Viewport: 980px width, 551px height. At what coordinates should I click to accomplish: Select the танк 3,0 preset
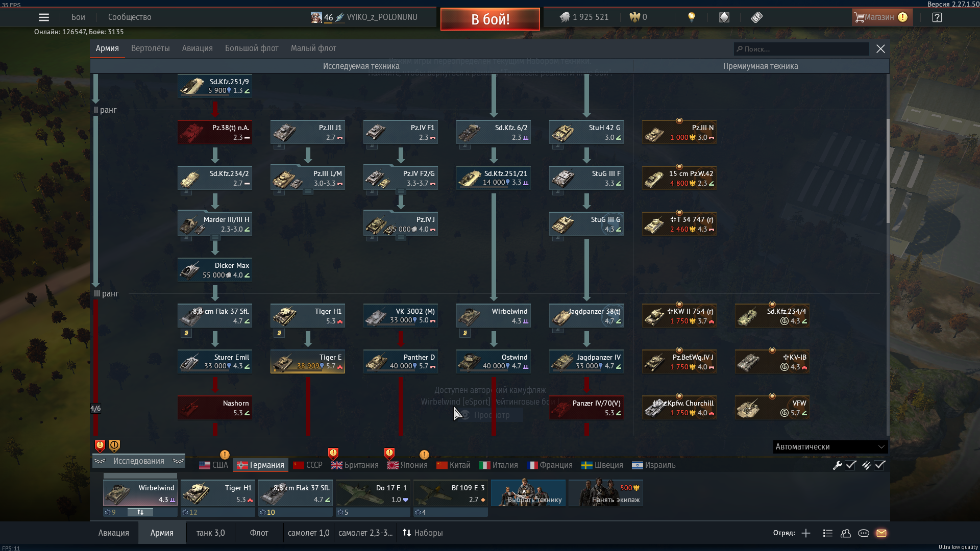pyautogui.click(x=210, y=533)
